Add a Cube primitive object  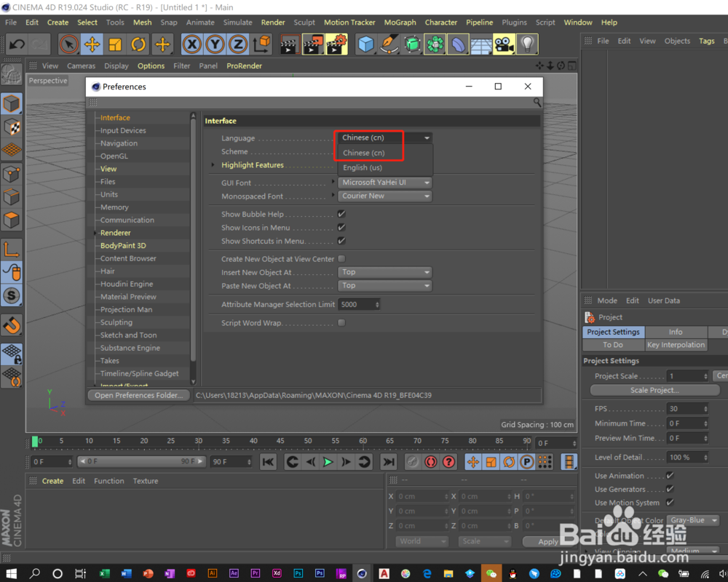click(366, 44)
